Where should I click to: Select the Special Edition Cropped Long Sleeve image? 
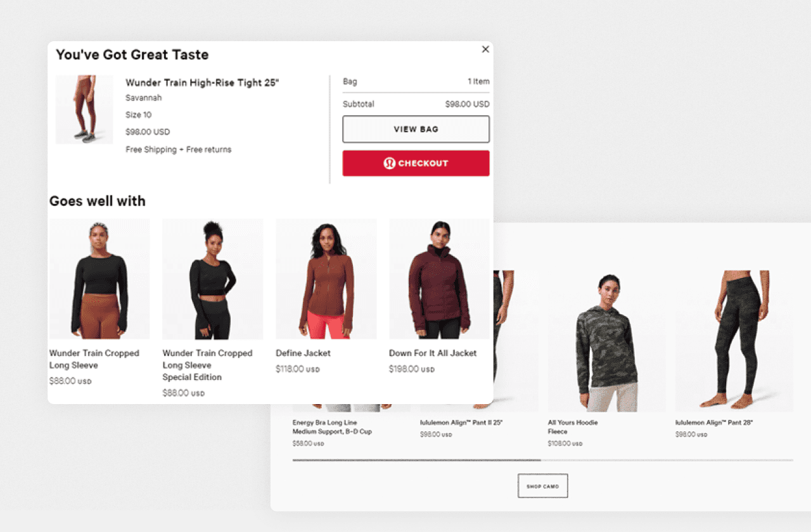click(x=212, y=279)
